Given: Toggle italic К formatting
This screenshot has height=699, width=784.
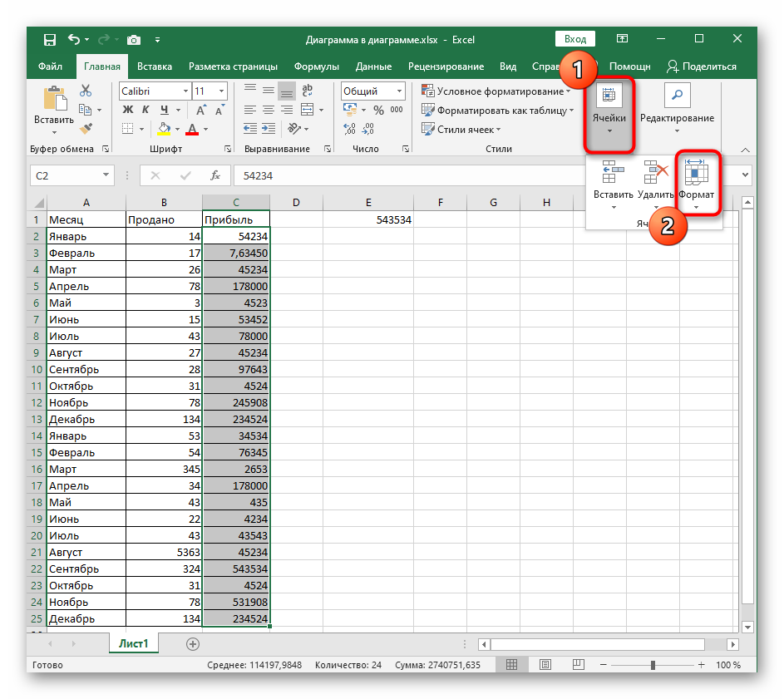Looking at the screenshot, I should pyautogui.click(x=146, y=110).
